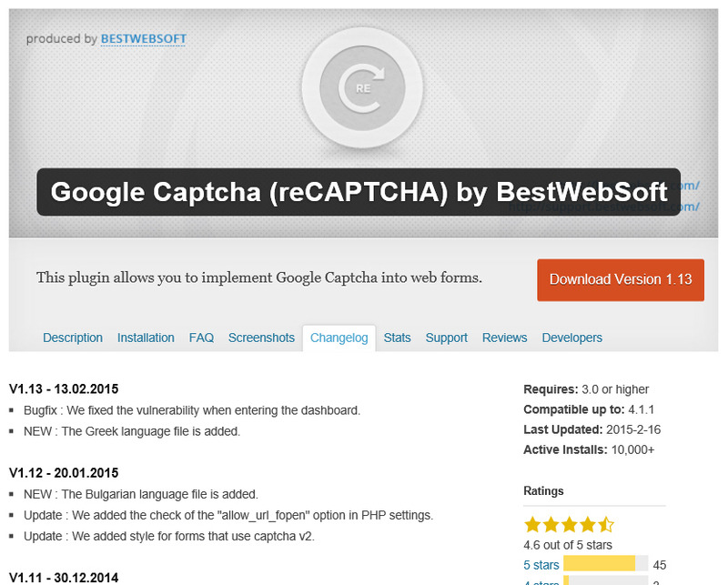
Task: View the Screenshots tab
Action: 261,338
